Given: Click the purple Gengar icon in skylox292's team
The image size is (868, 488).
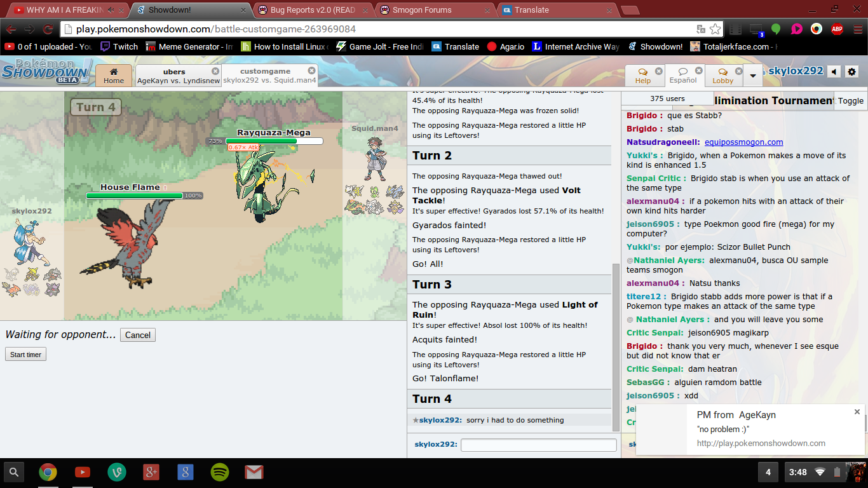Looking at the screenshot, I should pos(52,289).
